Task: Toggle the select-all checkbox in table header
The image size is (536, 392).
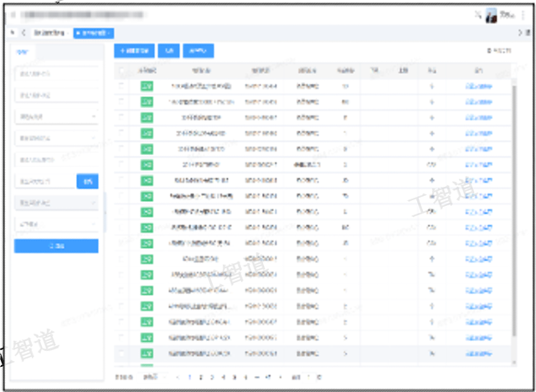Action: [x=123, y=71]
